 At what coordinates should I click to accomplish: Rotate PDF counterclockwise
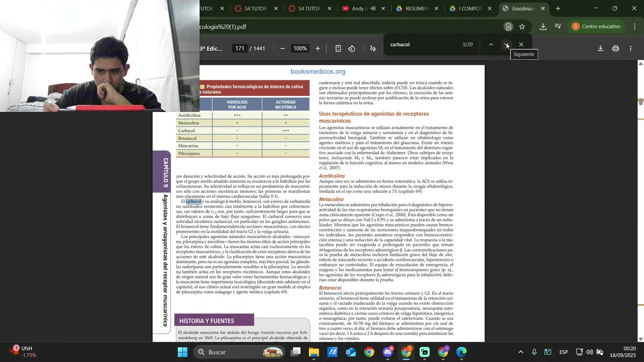tap(352, 49)
